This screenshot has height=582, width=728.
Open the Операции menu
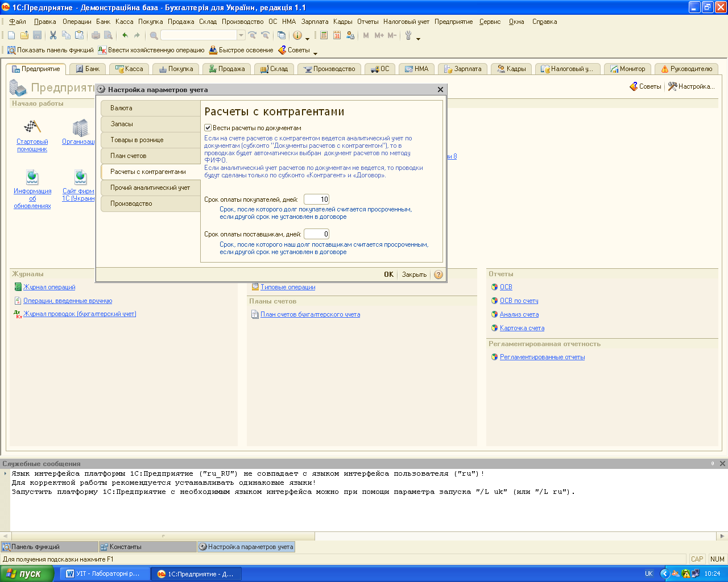point(77,22)
